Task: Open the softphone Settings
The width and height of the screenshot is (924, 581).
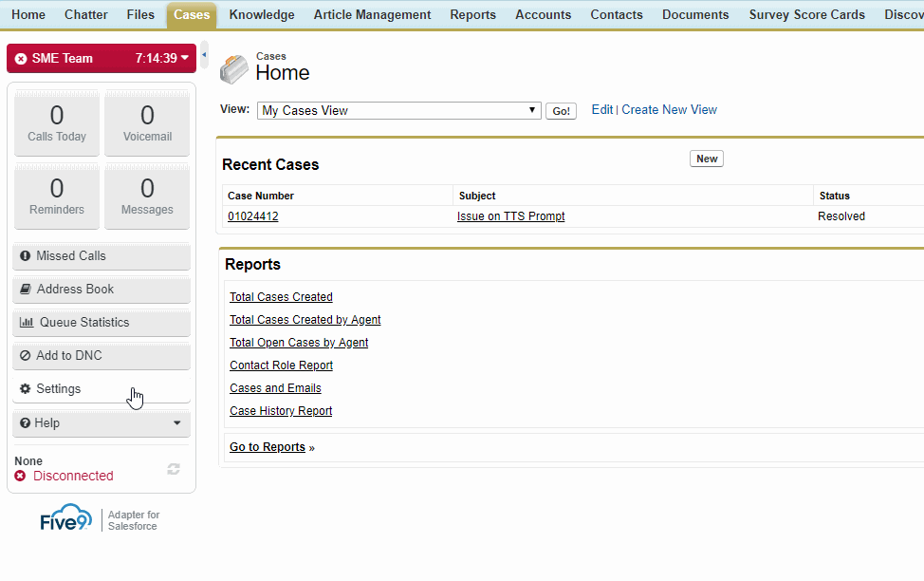Action: pyautogui.click(x=102, y=389)
